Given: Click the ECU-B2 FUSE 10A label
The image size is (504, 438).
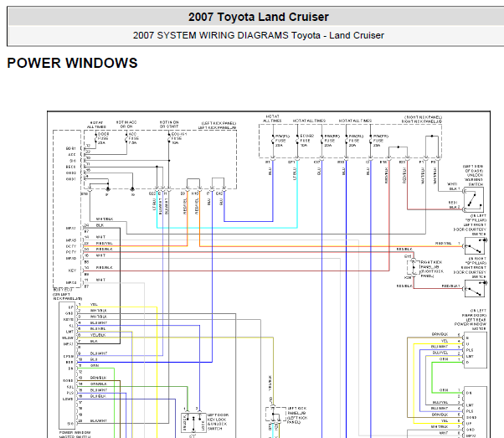Looking at the screenshot, I should click(307, 141).
